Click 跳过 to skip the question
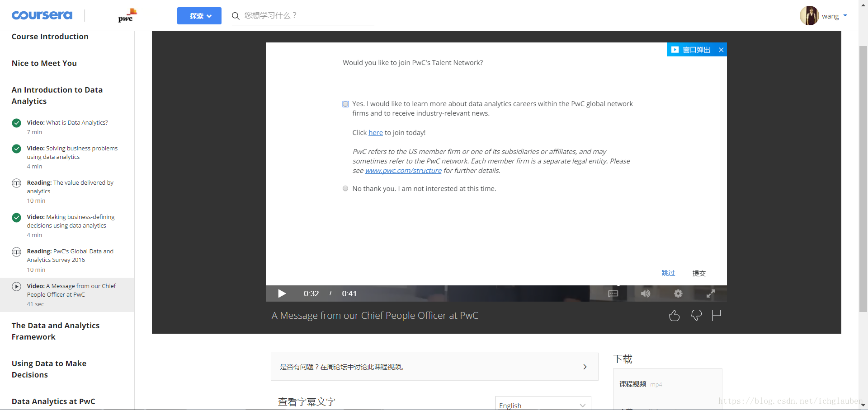868x410 pixels. point(668,273)
